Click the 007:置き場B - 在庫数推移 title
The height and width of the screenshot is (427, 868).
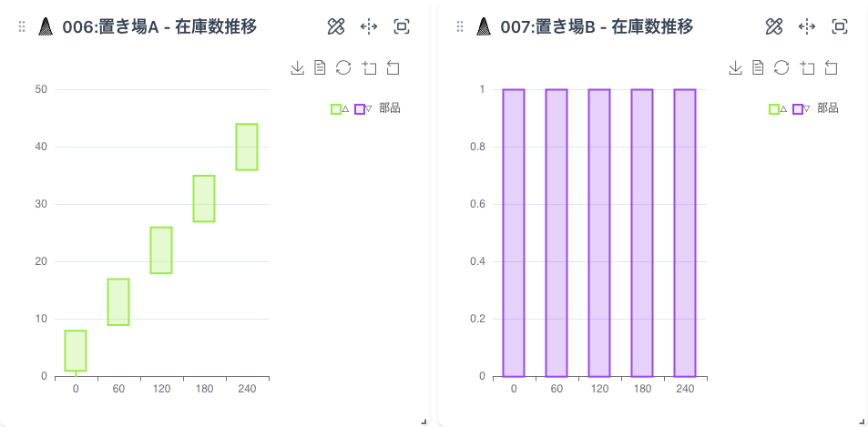click(609, 27)
